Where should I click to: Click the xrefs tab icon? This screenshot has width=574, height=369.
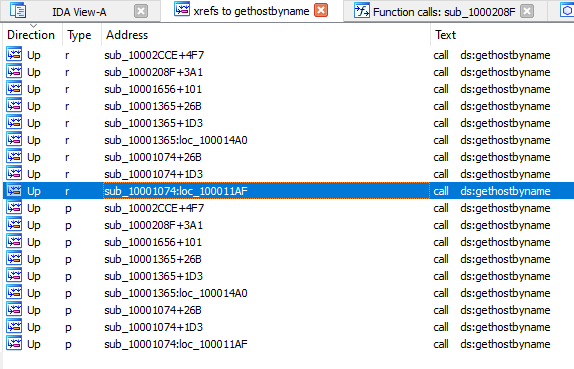click(182, 9)
